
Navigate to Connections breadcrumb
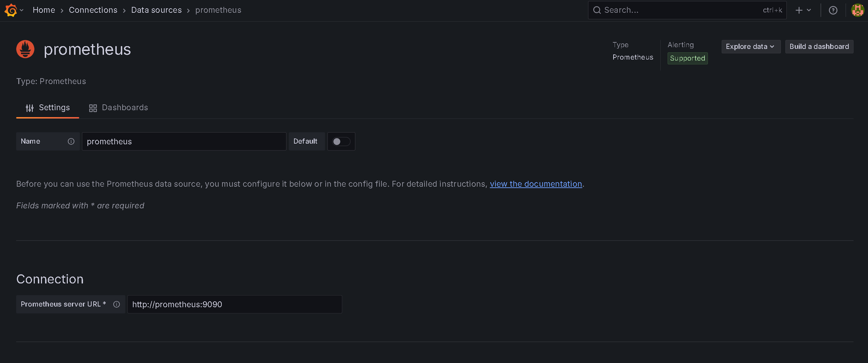pos(93,10)
